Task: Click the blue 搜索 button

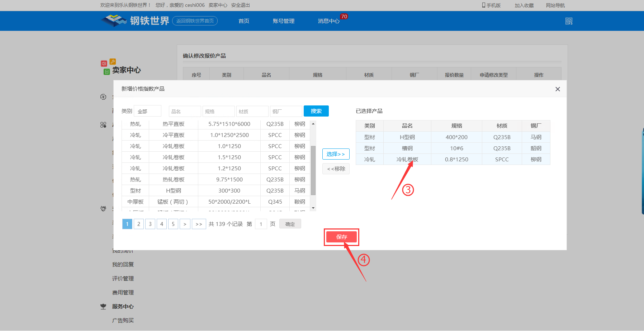Action: pyautogui.click(x=316, y=111)
